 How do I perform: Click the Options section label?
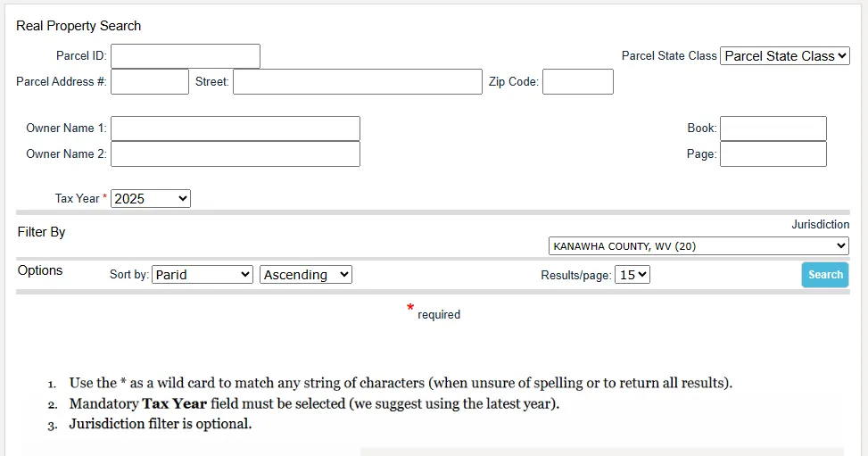40,270
